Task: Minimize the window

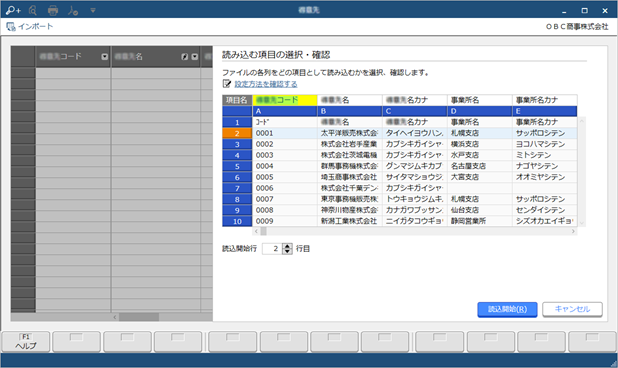Action: (564, 11)
